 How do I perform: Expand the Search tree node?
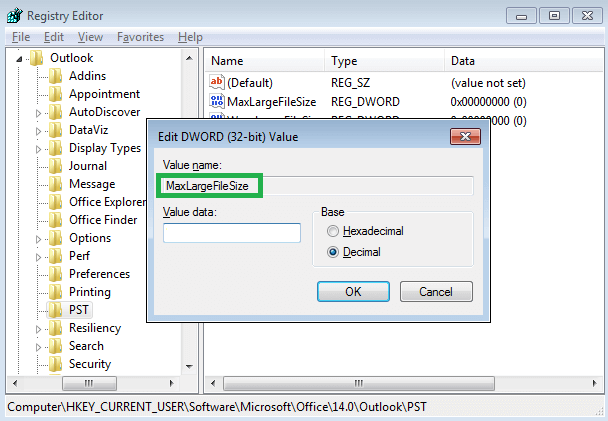(x=38, y=347)
